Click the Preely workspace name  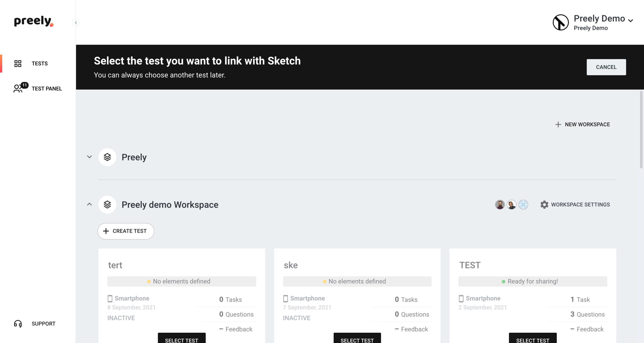[134, 157]
